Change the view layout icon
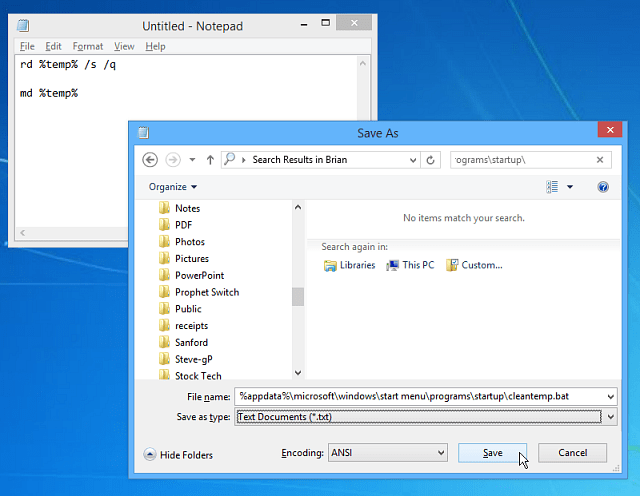 (552, 187)
